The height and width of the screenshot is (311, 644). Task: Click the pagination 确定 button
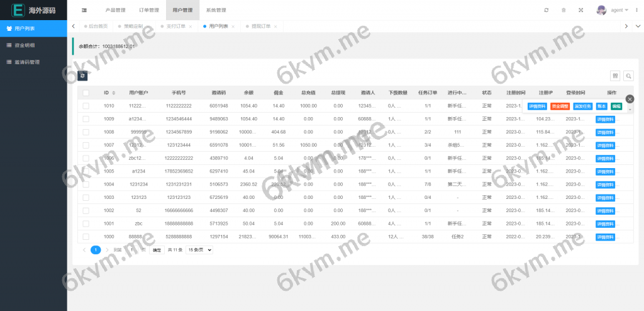[157, 250]
